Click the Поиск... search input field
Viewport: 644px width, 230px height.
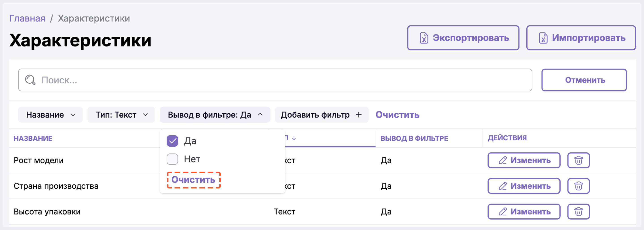tap(275, 80)
